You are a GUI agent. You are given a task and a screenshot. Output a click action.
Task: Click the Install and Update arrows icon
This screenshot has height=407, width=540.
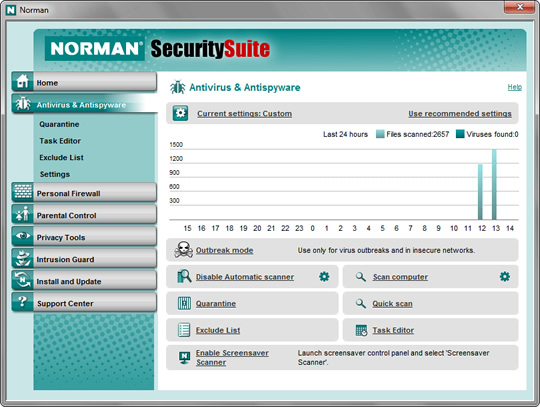[x=23, y=280]
